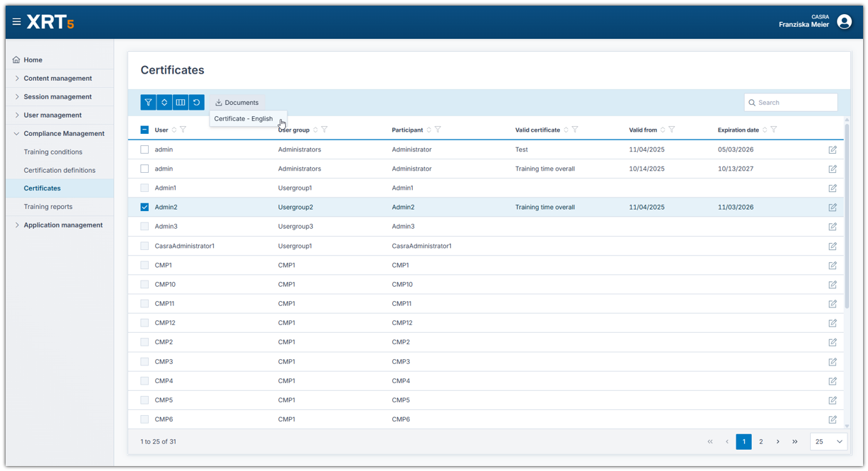This screenshot has height=471, width=868.
Task: Select the first admin row checkbox
Action: click(144, 149)
